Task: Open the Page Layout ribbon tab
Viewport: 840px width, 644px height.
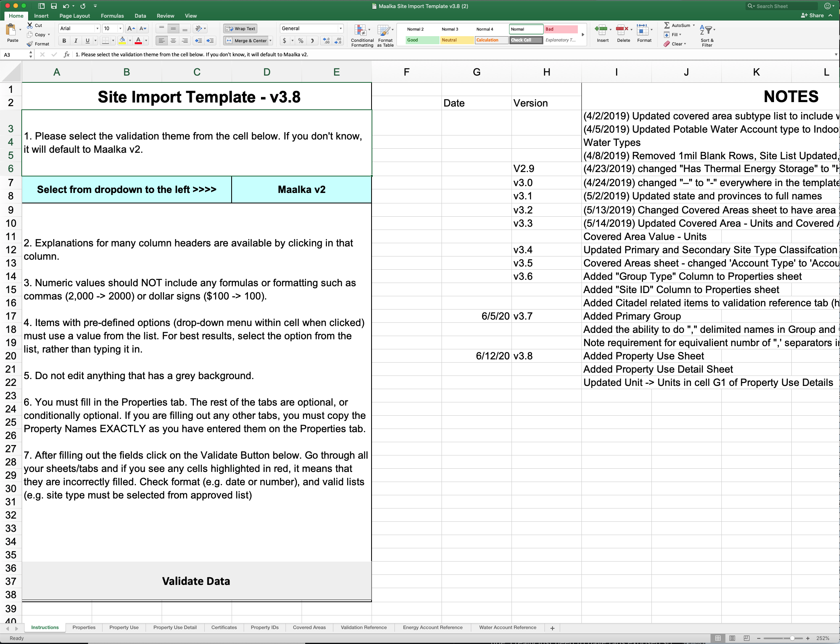Action: (x=75, y=16)
